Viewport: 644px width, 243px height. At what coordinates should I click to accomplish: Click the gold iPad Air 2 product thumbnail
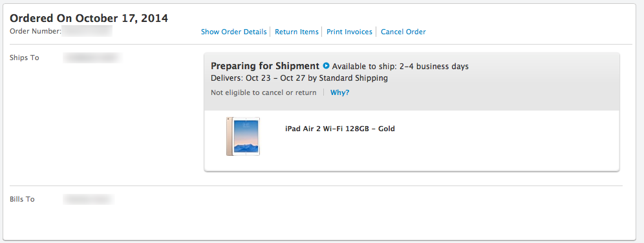click(x=243, y=136)
